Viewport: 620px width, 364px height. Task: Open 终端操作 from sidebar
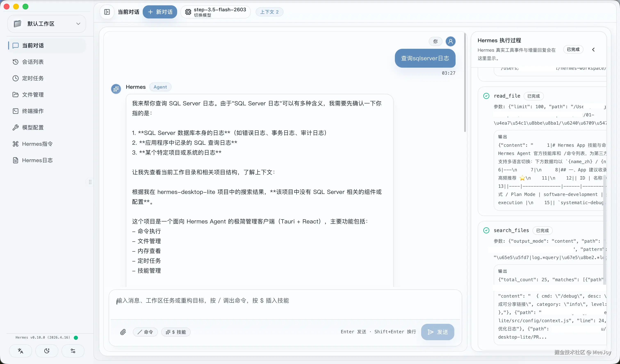click(x=33, y=111)
